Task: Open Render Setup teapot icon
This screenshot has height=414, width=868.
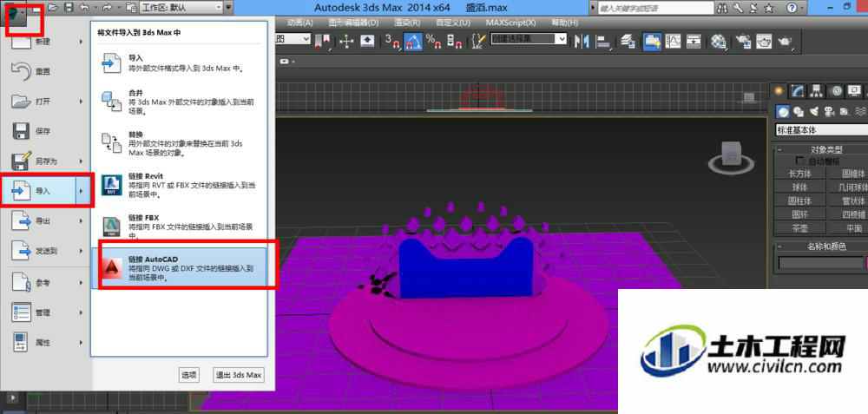Action: [744, 42]
